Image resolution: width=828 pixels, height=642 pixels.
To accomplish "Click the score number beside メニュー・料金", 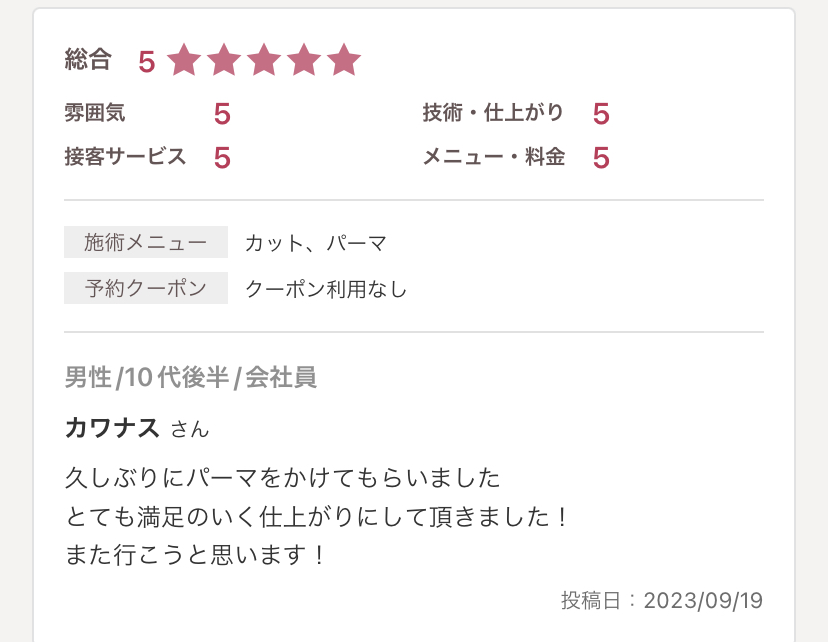I will pos(601,158).
